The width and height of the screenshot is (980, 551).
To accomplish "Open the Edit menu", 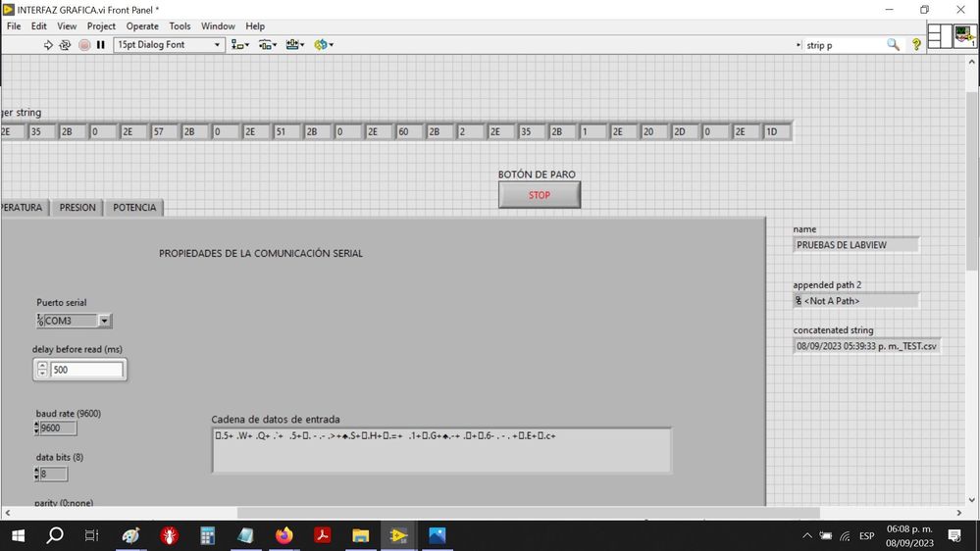I will pyautogui.click(x=39, y=26).
